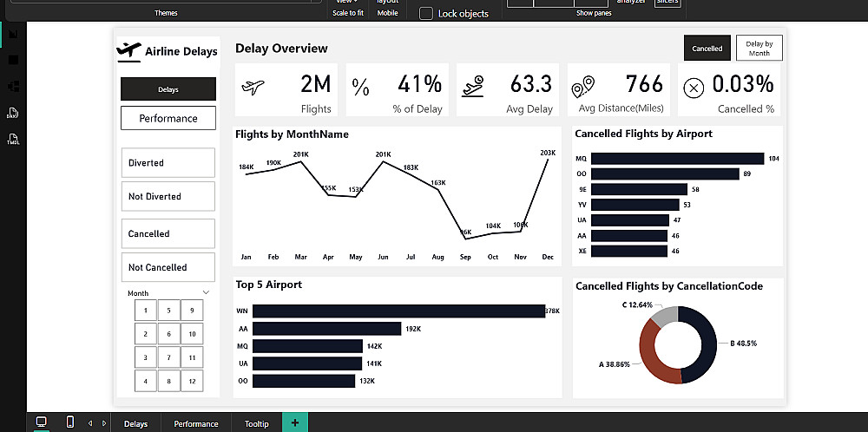Viewport: 868px width, 432px height.
Task: Switch to Table view in sidebar
Action: pyautogui.click(x=13, y=60)
